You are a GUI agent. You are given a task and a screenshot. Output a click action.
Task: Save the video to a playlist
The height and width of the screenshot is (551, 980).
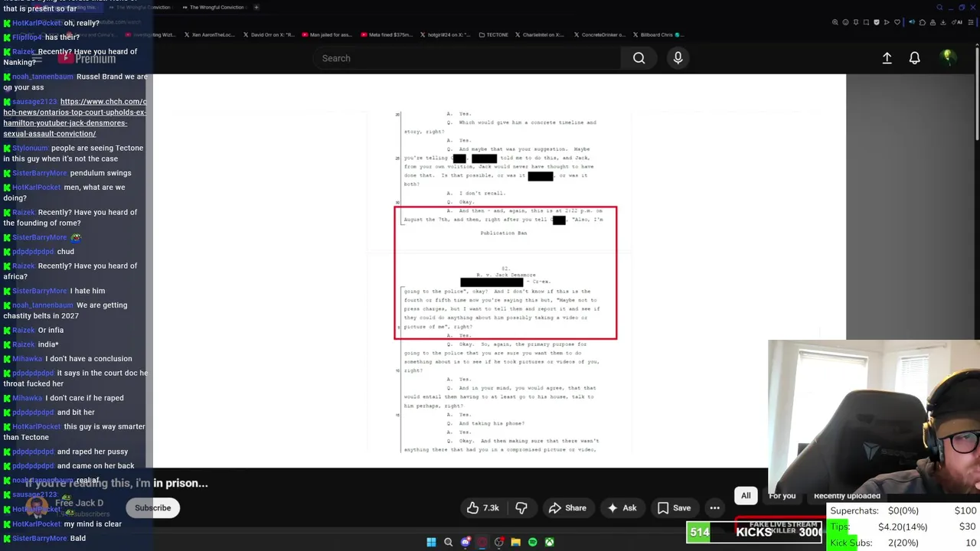point(674,508)
